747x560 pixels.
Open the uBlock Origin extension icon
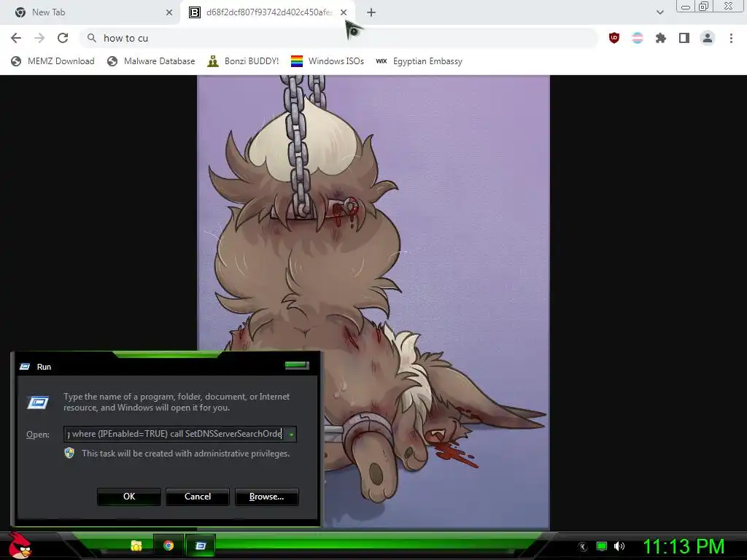click(614, 38)
